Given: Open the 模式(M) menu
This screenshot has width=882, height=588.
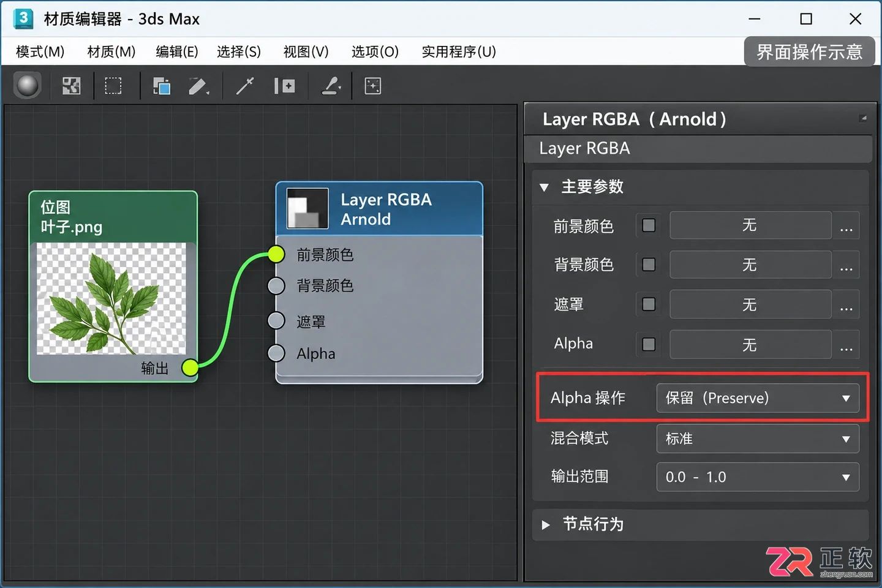Looking at the screenshot, I should 40,52.
